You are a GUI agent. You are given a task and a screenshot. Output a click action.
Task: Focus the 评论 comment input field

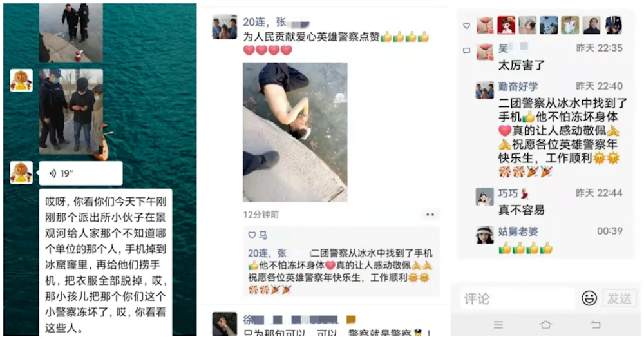click(516, 298)
